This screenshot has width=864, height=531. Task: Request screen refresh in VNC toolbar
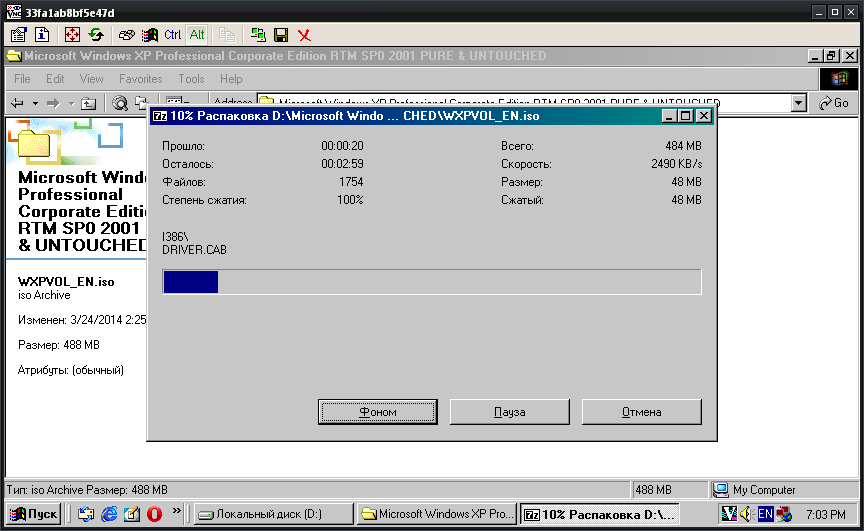(96, 35)
